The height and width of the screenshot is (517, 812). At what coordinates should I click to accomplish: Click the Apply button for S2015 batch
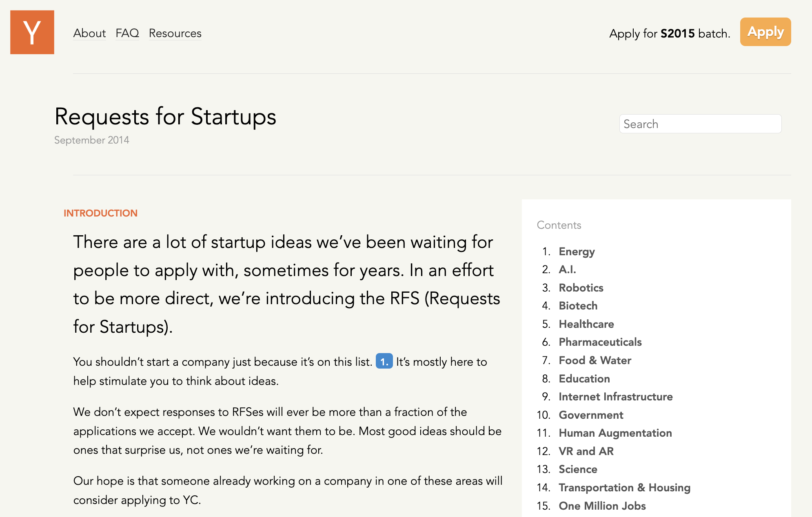[x=765, y=32]
